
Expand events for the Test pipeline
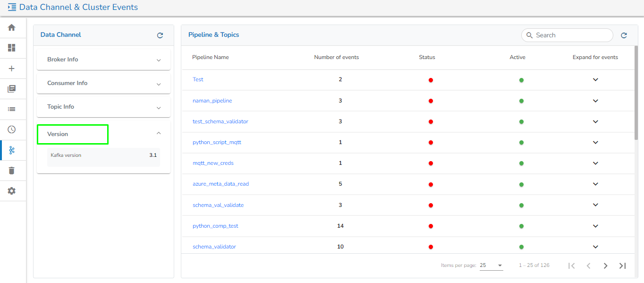click(x=595, y=80)
